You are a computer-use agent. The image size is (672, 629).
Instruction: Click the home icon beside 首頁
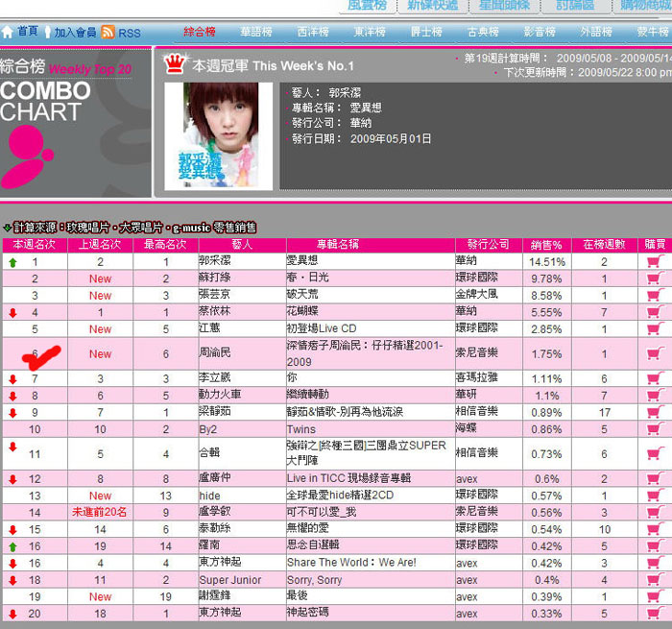click(8, 32)
